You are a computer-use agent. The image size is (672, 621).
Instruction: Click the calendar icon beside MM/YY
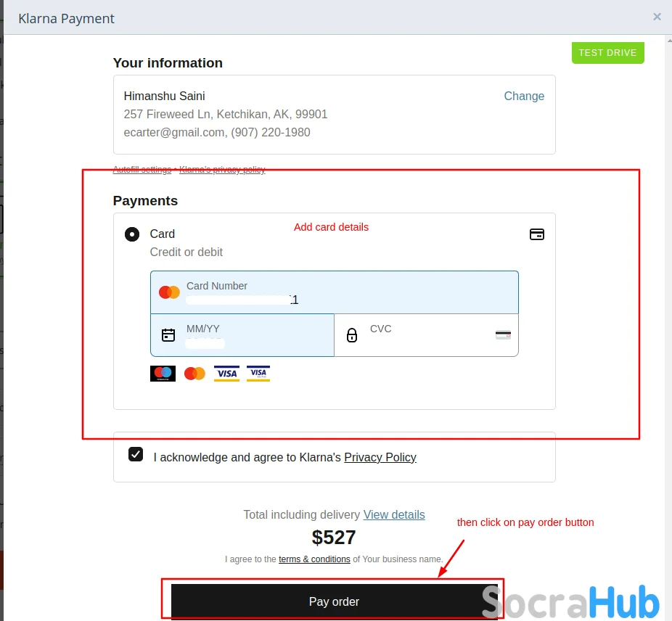point(168,334)
